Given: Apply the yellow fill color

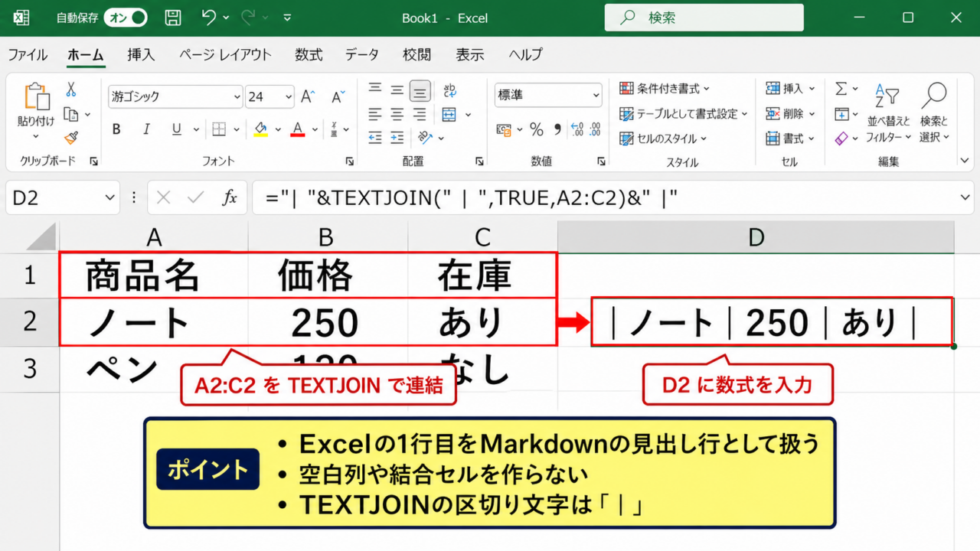Looking at the screenshot, I should (x=260, y=129).
